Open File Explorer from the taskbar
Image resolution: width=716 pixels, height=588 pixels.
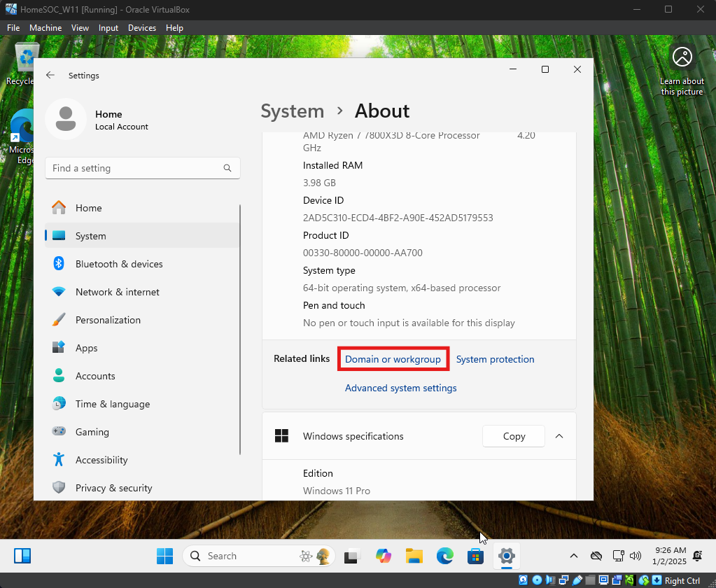point(414,556)
